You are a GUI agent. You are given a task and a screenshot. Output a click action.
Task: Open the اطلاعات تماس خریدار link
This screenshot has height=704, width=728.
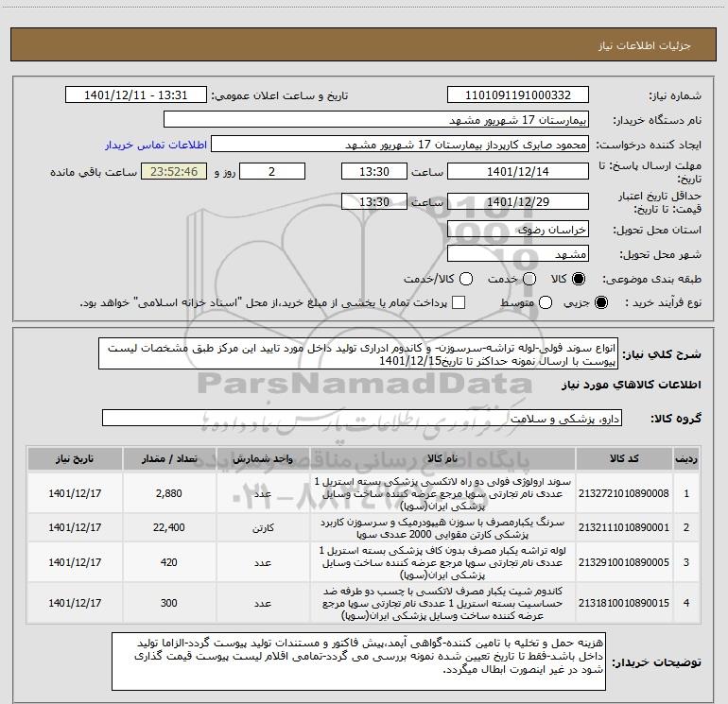pyautogui.click(x=156, y=145)
